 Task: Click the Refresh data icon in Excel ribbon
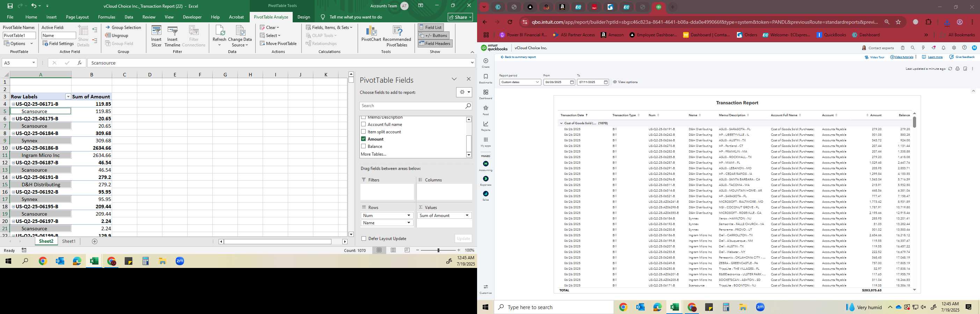pyautogui.click(x=220, y=36)
